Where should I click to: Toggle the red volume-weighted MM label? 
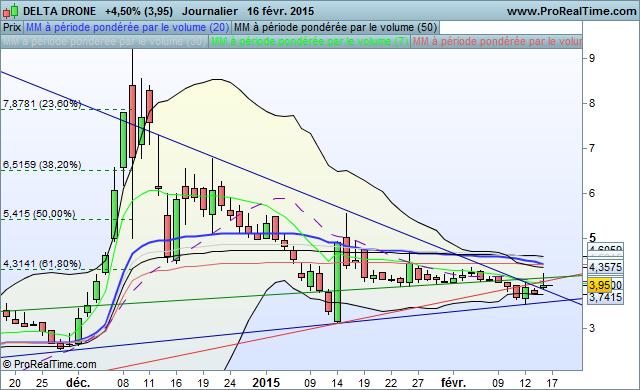[496, 42]
